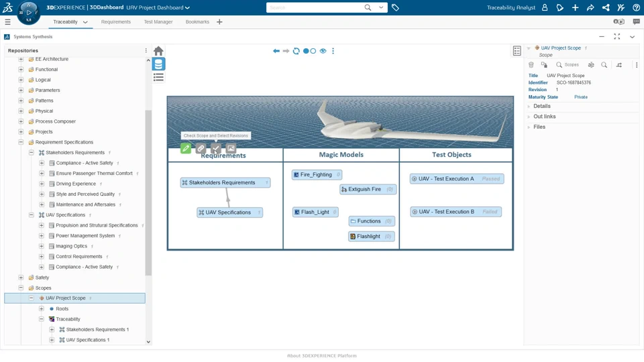Screen dimensions: 644x362
Task: Click About 3DEXPERIENCE Platform link
Action: tap(321, 356)
